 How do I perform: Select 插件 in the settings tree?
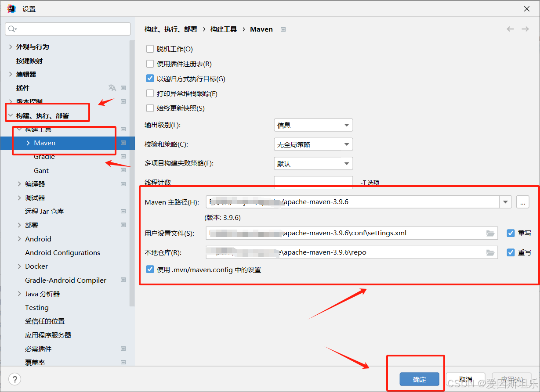(x=23, y=88)
